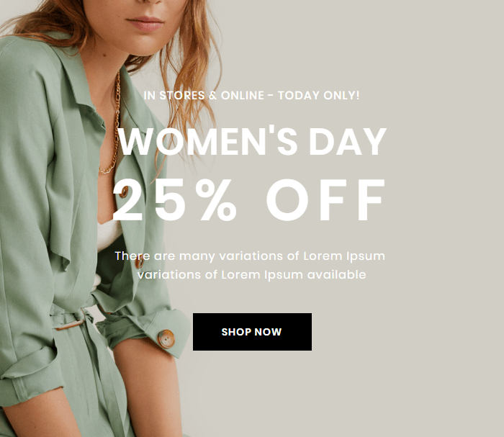Click the 'variations of Lorem Ipsum available' line

[x=251, y=274]
